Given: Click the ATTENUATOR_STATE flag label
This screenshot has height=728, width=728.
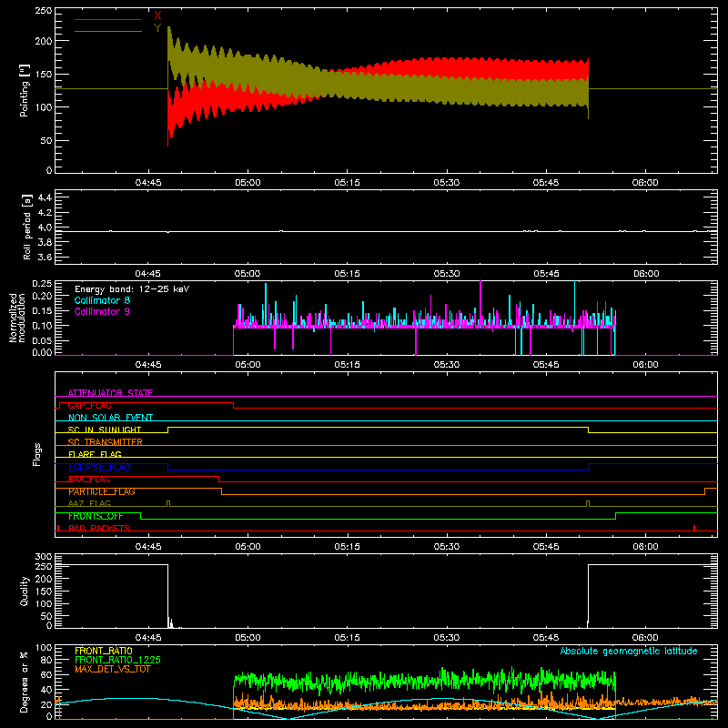Looking at the screenshot, I should coord(110,393).
